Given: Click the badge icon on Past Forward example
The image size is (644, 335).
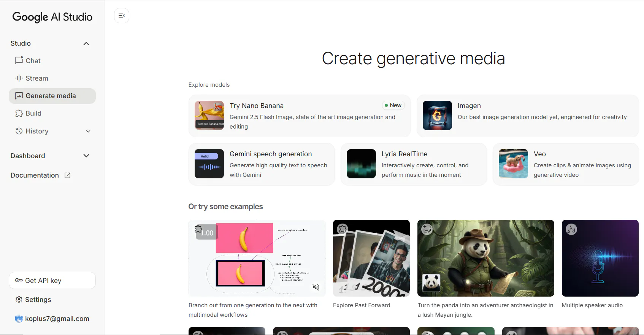Looking at the screenshot, I should coord(343,229).
